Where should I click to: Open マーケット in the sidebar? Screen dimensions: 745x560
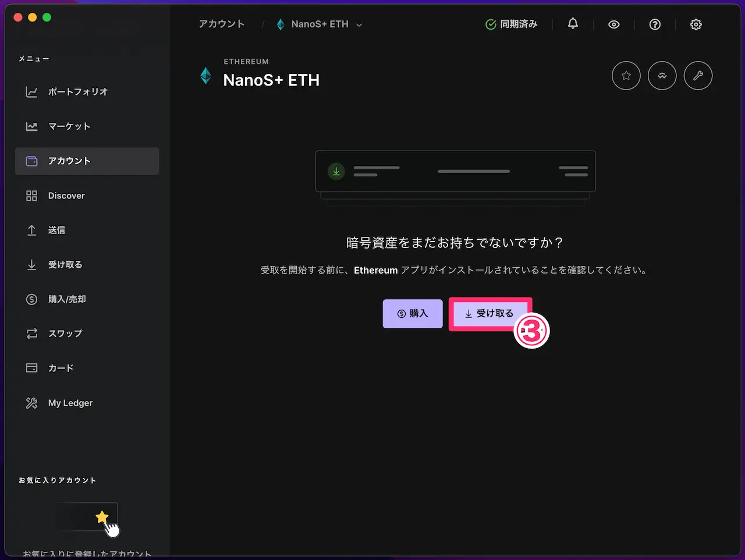pyautogui.click(x=87, y=126)
